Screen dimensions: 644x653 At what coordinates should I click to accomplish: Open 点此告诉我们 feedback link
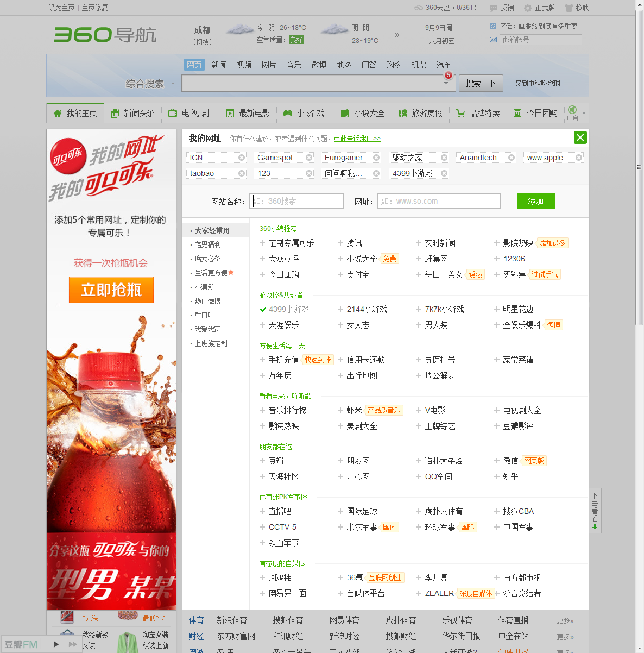pos(357,139)
